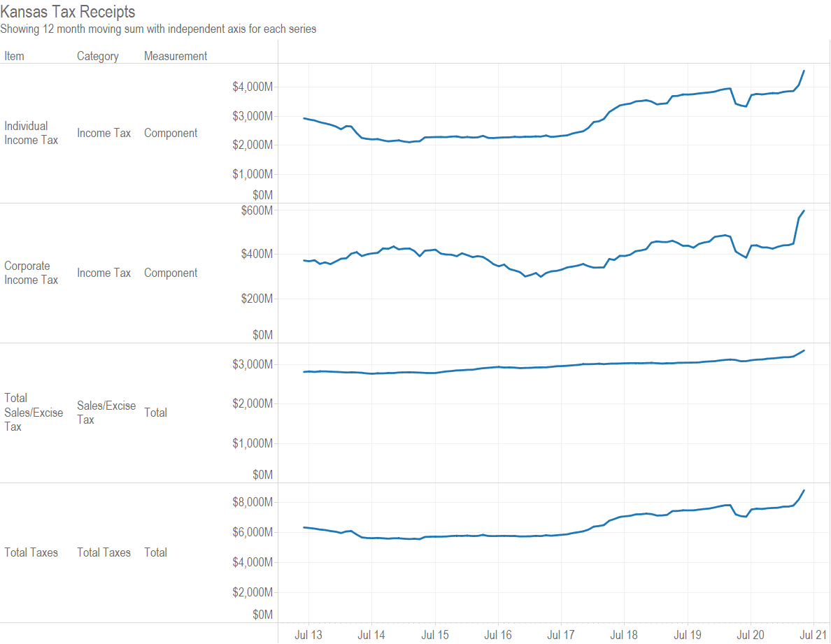Click the $600M tick on Corporate Income axis
The height and width of the screenshot is (644, 831).
click(257, 210)
